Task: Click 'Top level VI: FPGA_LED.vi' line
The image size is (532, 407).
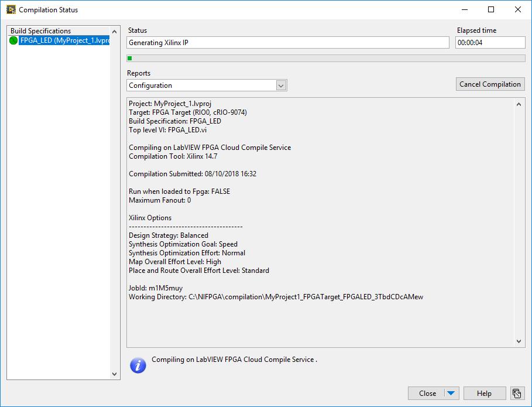Action: [167, 130]
